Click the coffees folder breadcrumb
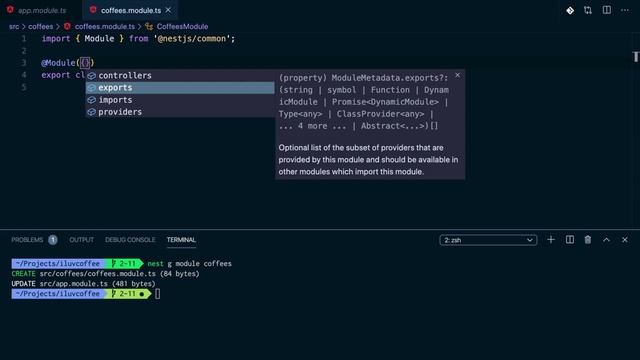Image resolution: width=640 pixels, height=360 pixels. click(x=40, y=27)
